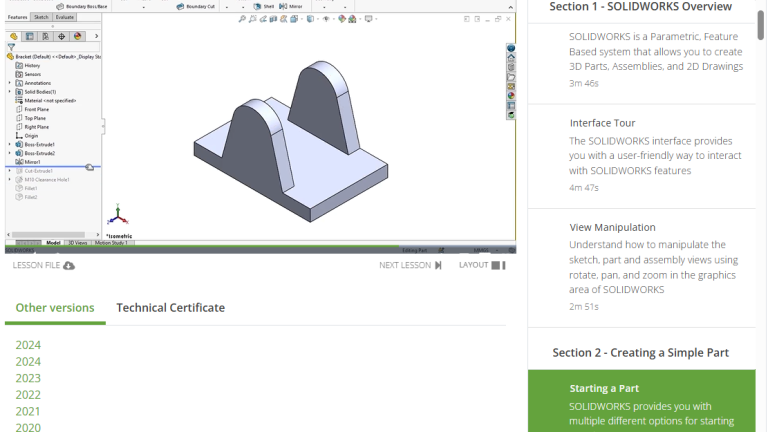Viewport: 768px width, 432px height.
Task: Expand M10 Clearance Hole1 feature
Action: (9, 180)
